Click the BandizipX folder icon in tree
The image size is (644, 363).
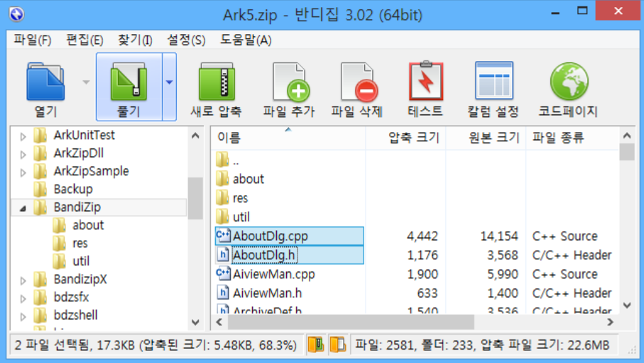point(40,279)
